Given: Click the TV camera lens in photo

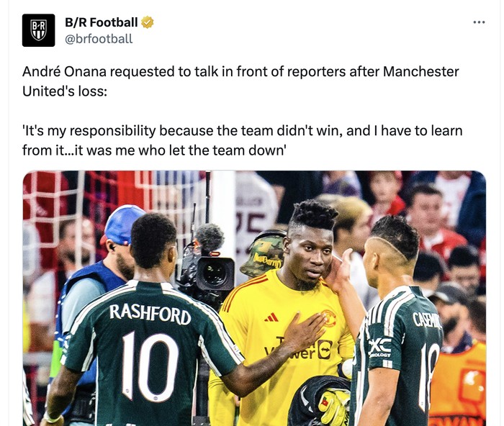Looking at the screenshot, I should tap(215, 273).
